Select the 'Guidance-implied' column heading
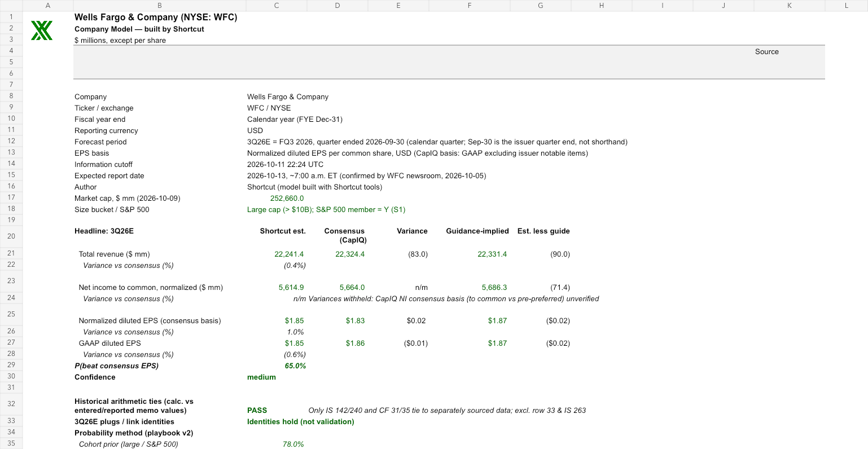The width and height of the screenshot is (868, 449). click(477, 231)
